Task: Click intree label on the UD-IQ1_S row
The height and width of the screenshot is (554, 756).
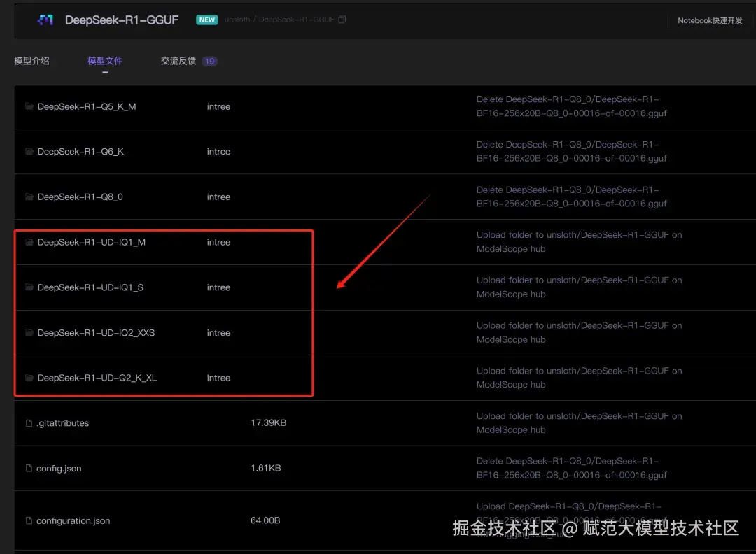Action: coord(218,287)
